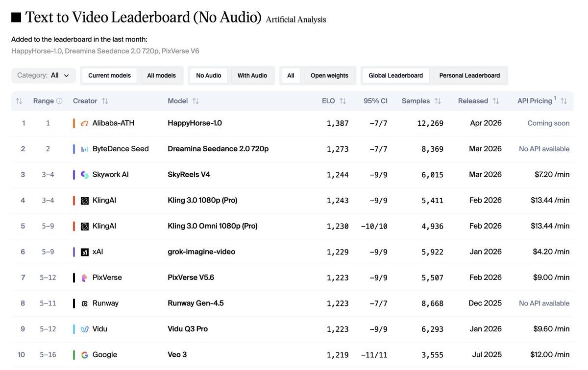Sort by the Released column
Screen dimensions: 588x370
pyautogui.click(x=479, y=101)
